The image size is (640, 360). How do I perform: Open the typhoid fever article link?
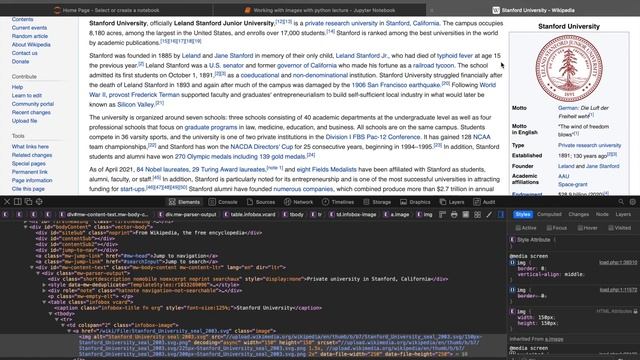coord(455,56)
